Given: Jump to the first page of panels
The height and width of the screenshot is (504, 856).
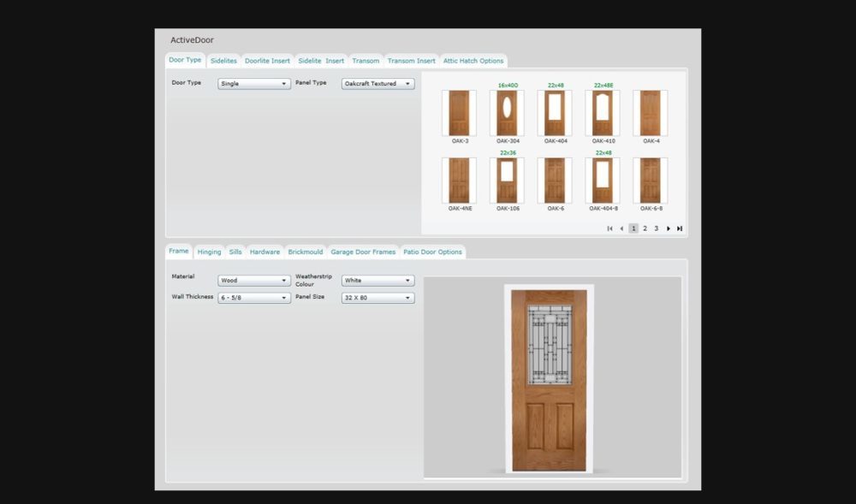Looking at the screenshot, I should click(x=609, y=228).
